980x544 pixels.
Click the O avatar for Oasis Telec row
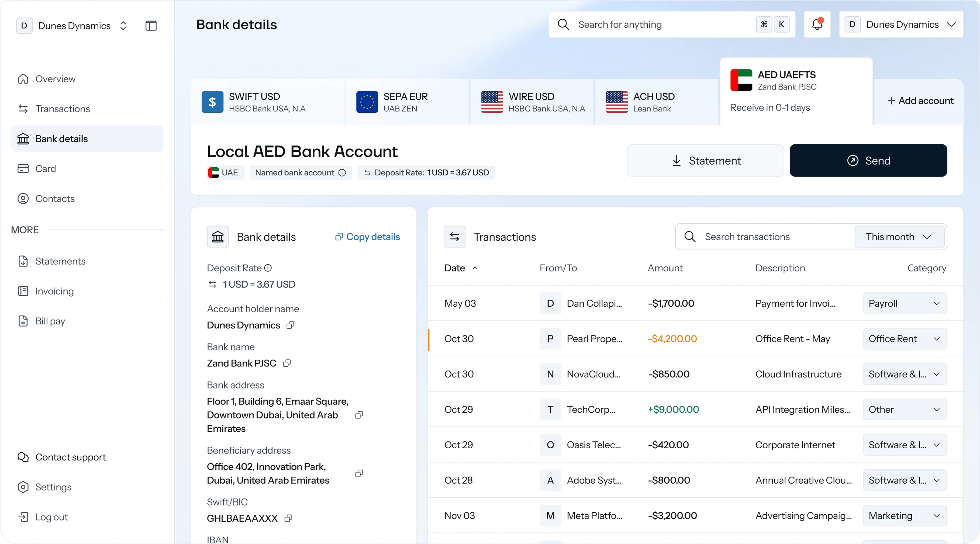[x=550, y=445]
